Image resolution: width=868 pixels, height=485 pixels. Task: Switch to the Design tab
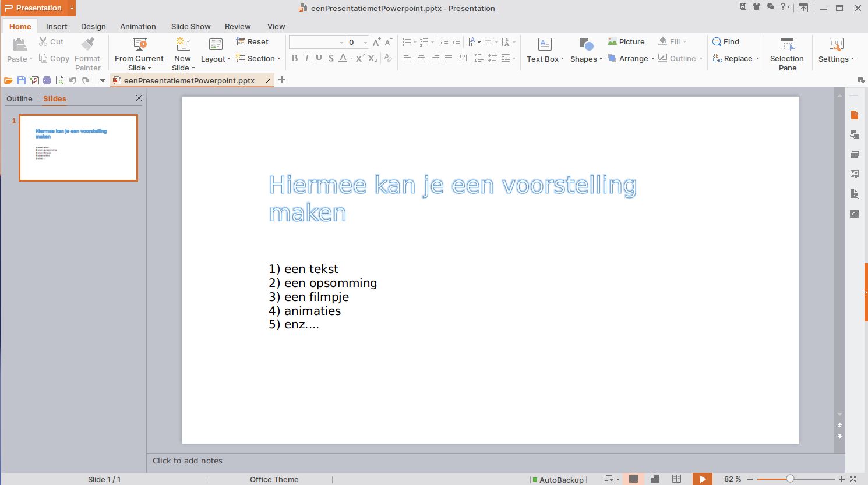93,26
